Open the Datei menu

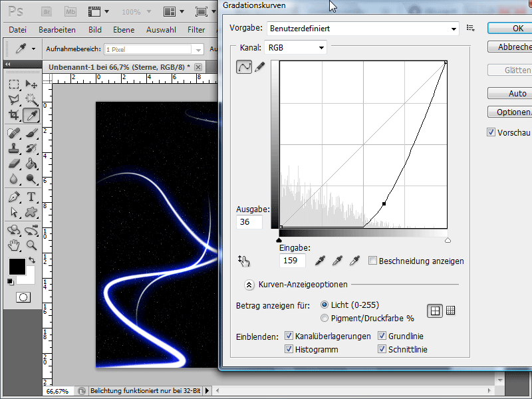tap(18, 30)
